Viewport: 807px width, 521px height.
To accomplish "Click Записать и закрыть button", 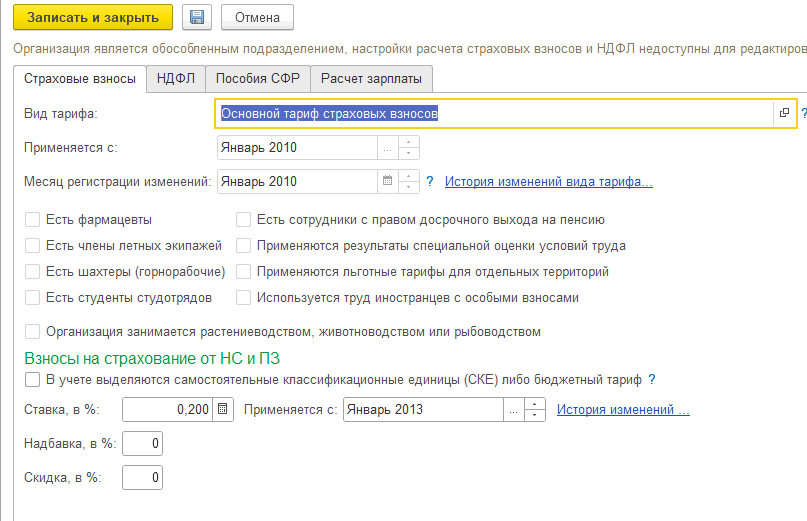I will [93, 18].
